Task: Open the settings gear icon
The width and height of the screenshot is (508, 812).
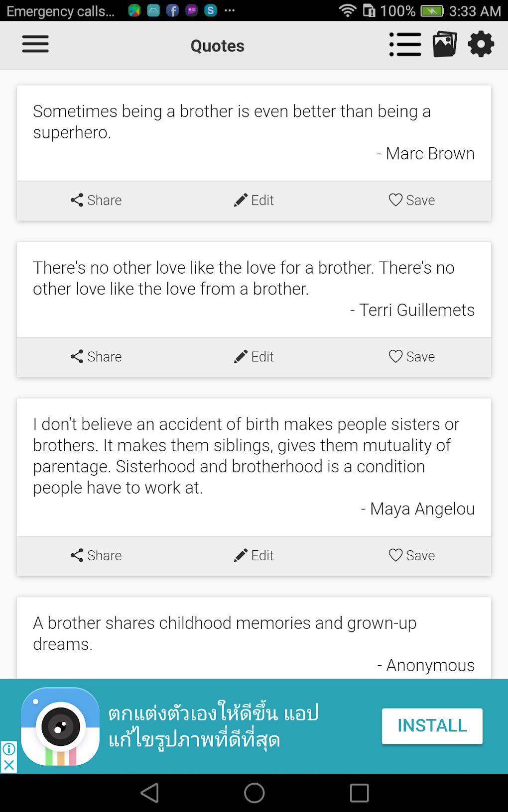Action: click(481, 44)
